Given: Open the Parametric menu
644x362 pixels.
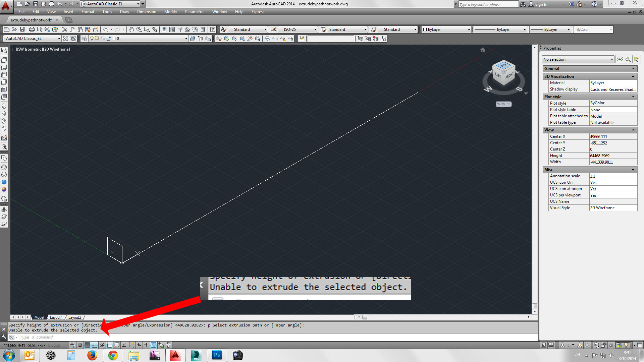Looking at the screenshot, I should [x=195, y=12].
